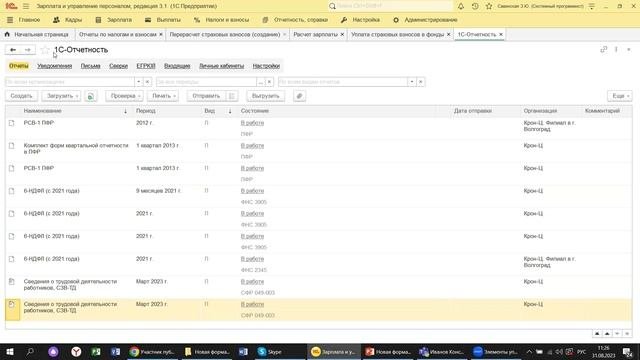Image resolution: width=640 pixels, height=360 pixels.
Task: Expand the Печать dropdown button
Action: [163, 96]
